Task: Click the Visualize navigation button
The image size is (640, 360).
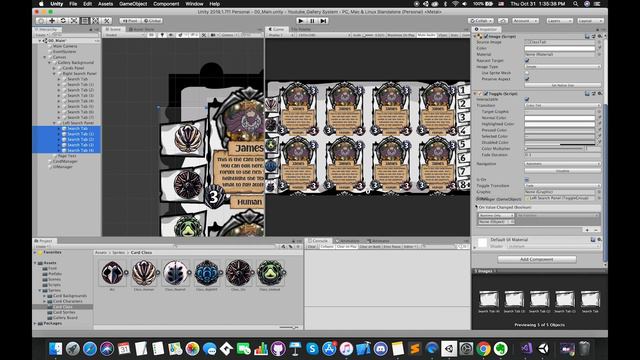Action: (562, 171)
